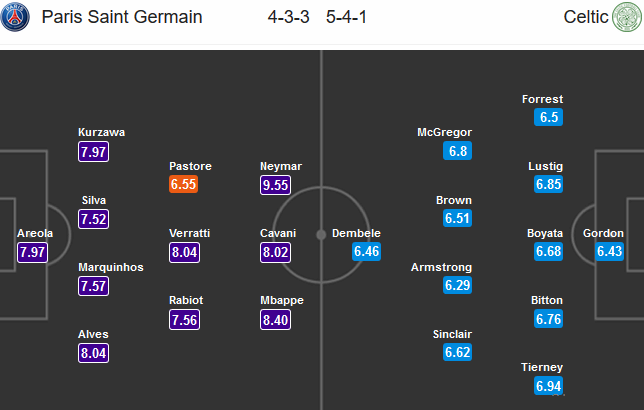This screenshot has width=644, height=410.
Task: Select Pastore's orange 6.55 rating badge
Action: [183, 184]
